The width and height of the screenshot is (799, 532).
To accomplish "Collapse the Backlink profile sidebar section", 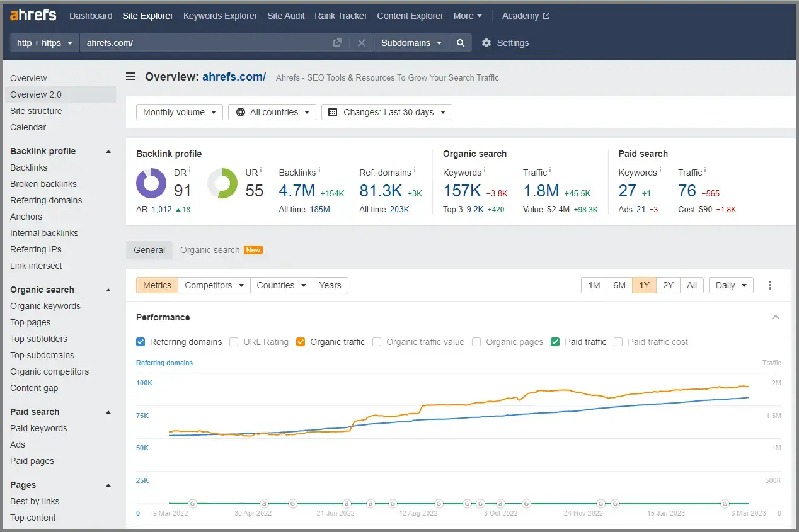I will pos(108,152).
